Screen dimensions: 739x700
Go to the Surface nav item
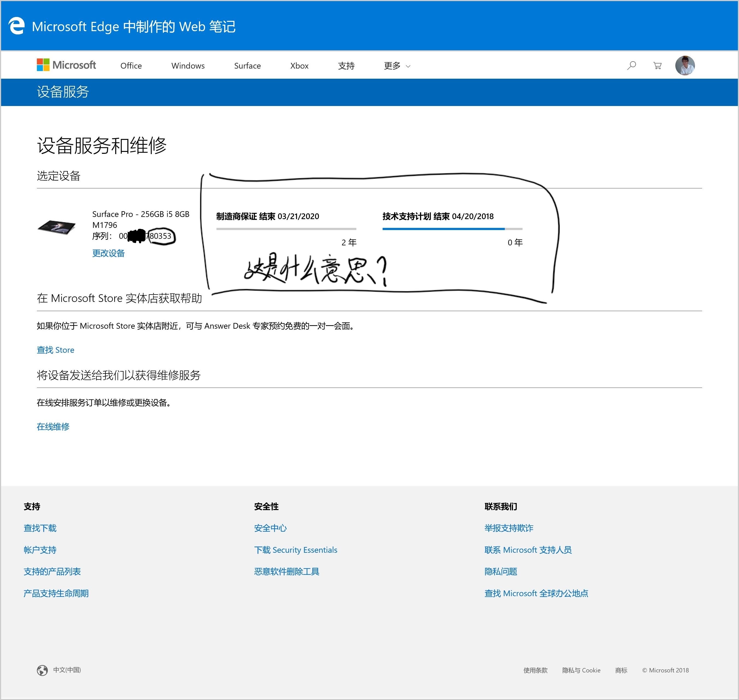pyautogui.click(x=247, y=66)
